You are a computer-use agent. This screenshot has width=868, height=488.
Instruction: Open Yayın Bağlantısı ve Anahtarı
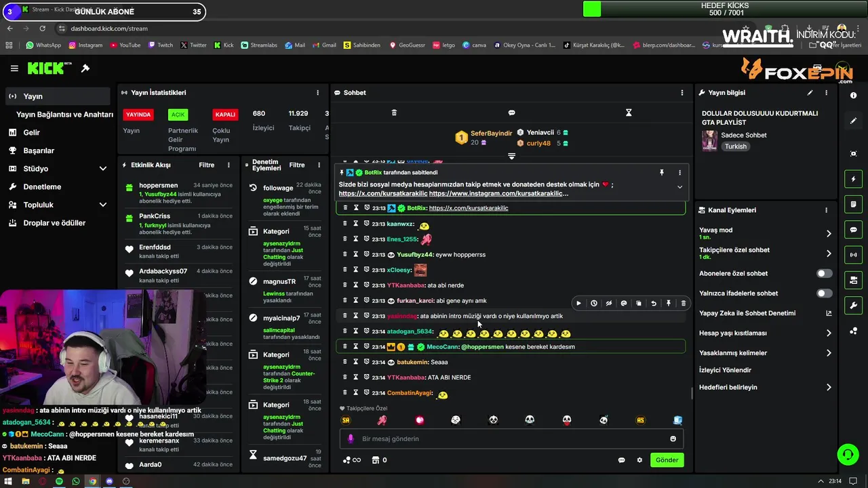(64, 115)
